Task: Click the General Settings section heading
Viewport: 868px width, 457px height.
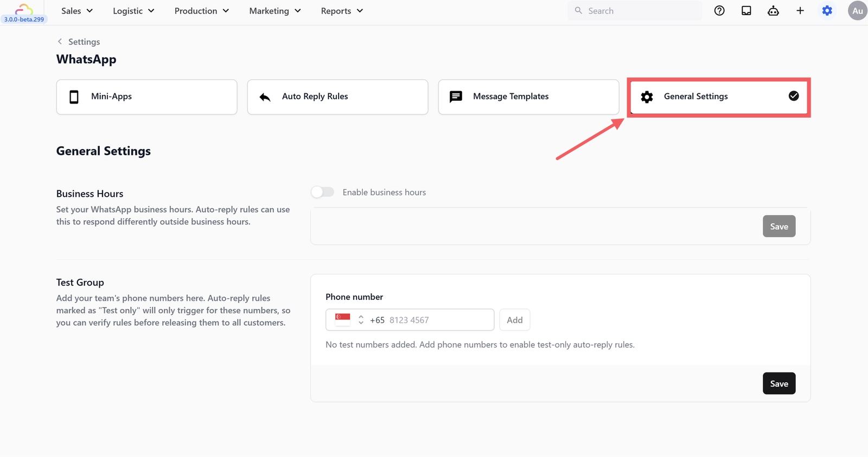Action: coord(104,151)
